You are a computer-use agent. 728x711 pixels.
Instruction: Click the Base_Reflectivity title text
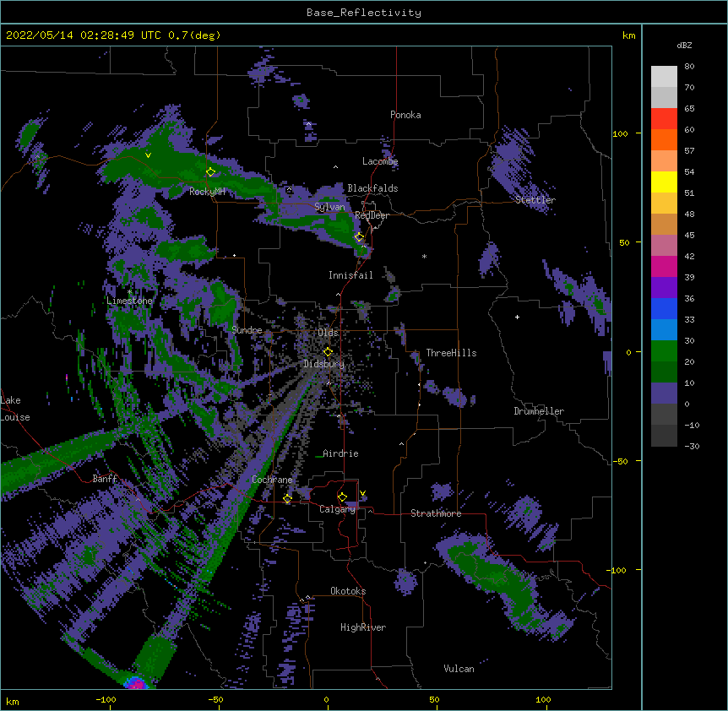(x=364, y=13)
